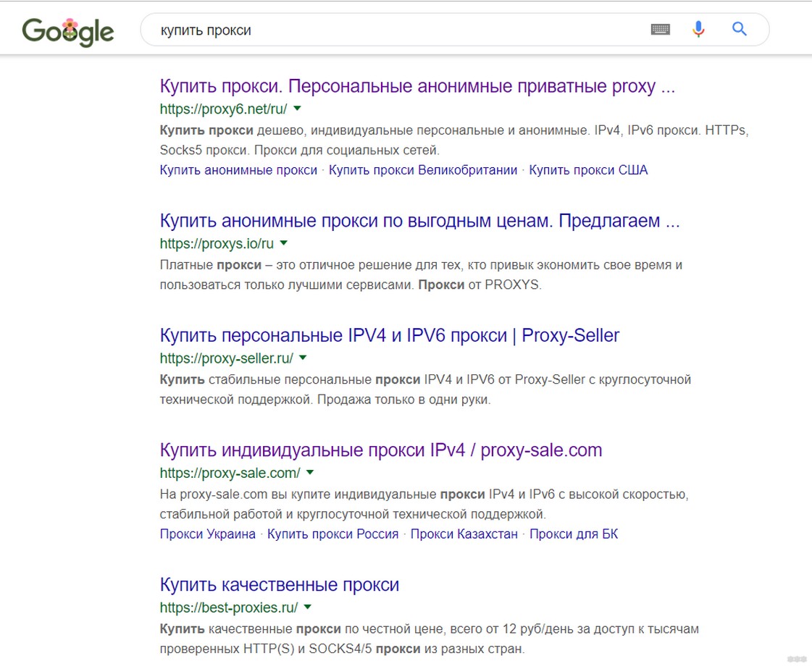812x669 pixels.
Task: Click the Google logo doodle
Action: pyautogui.click(x=68, y=32)
